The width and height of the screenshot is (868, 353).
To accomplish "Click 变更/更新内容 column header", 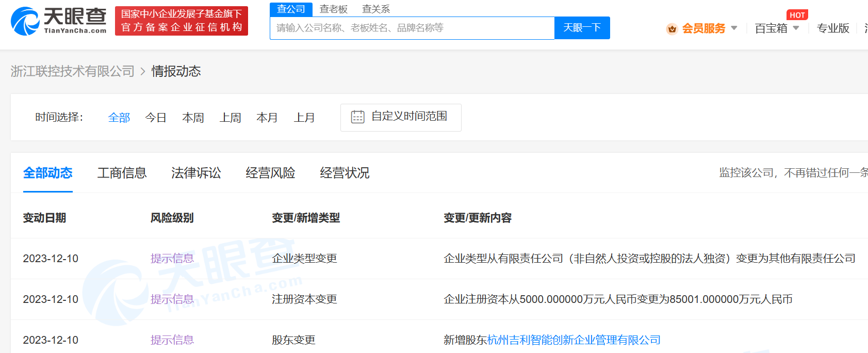I will 478,218.
